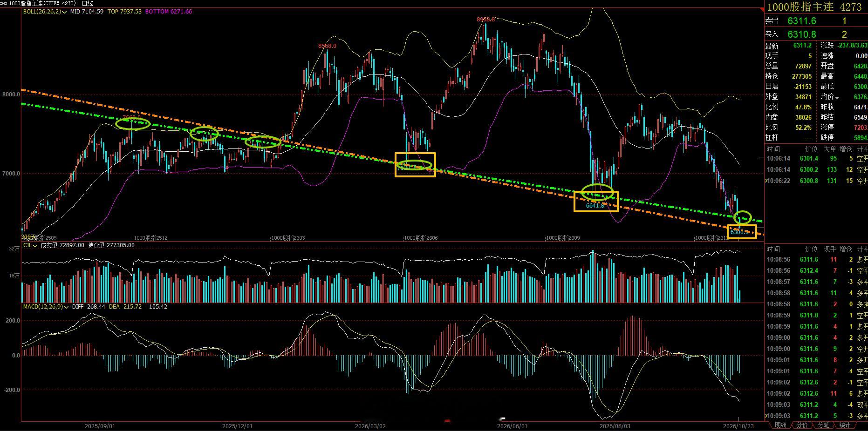This screenshot has height=431, width=868.
Task: Click the 2026/10/23 date on the time axis
Action: coord(738,426)
